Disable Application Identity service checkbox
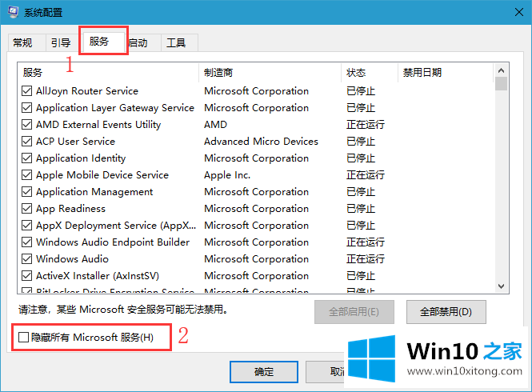532x392 pixels. [27, 158]
